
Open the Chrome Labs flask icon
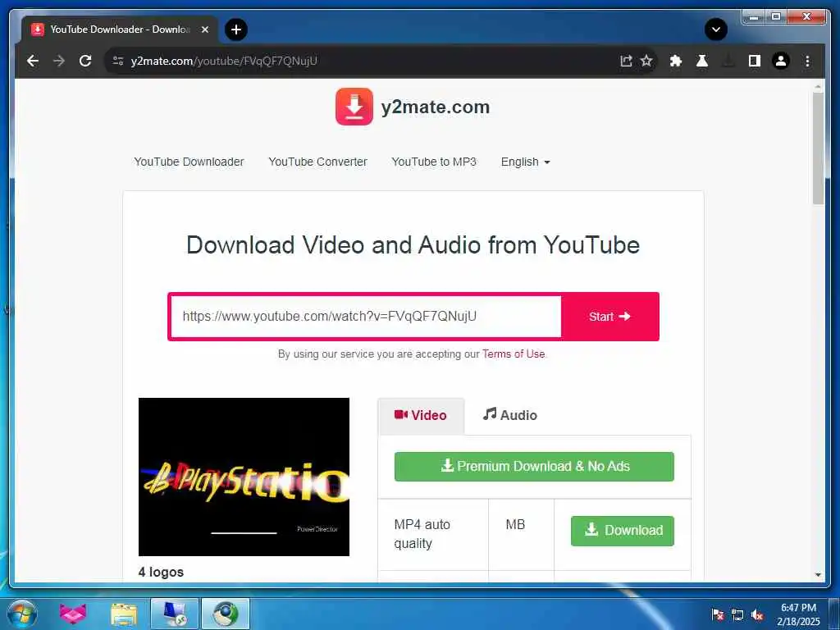point(702,61)
